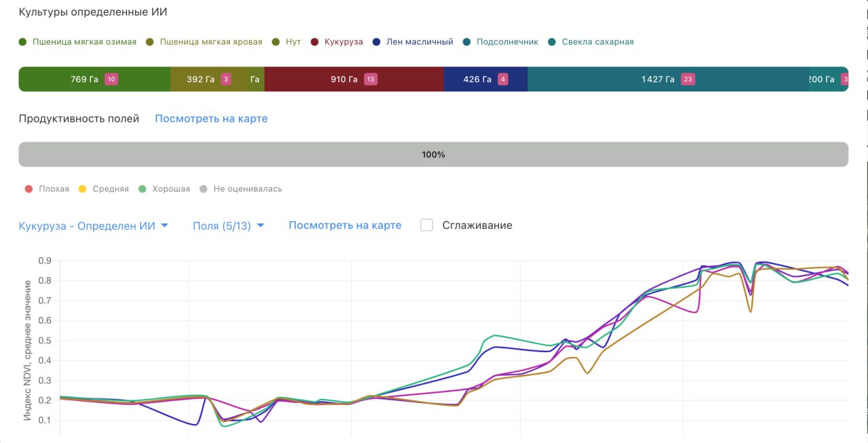The height and width of the screenshot is (443, 868).
Task: Click the dark red Кукуруза legend dot
Action: pyautogui.click(x=315, y=42)
